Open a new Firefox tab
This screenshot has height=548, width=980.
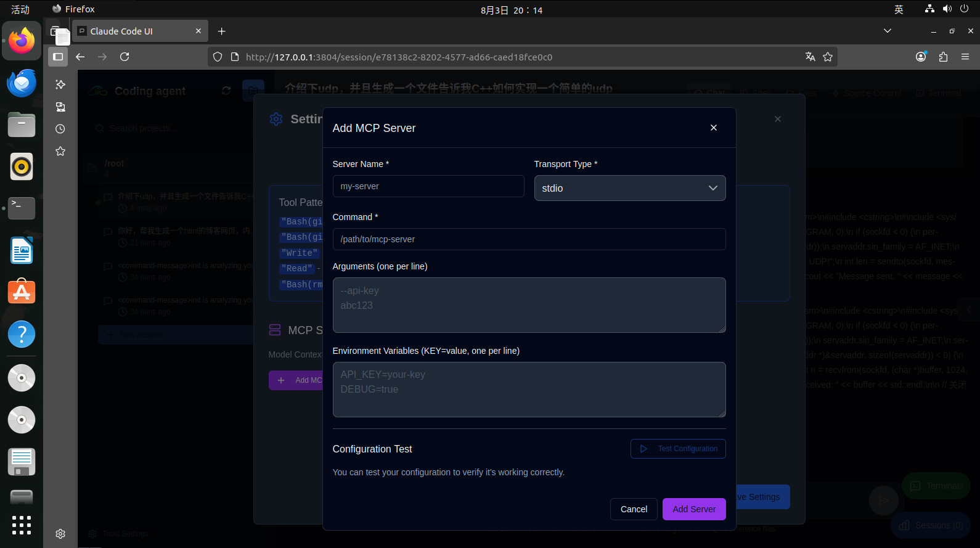pyautogui.click(x=222, y=31)
